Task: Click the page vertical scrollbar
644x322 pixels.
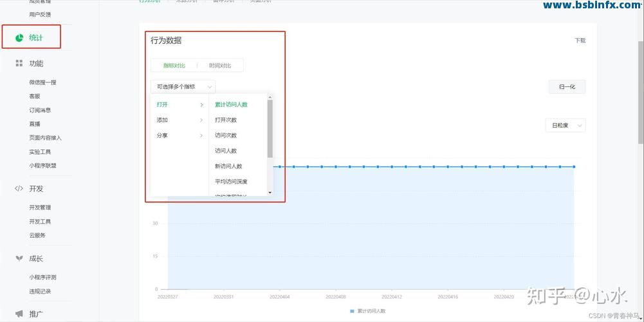Action: coord(641,93)
